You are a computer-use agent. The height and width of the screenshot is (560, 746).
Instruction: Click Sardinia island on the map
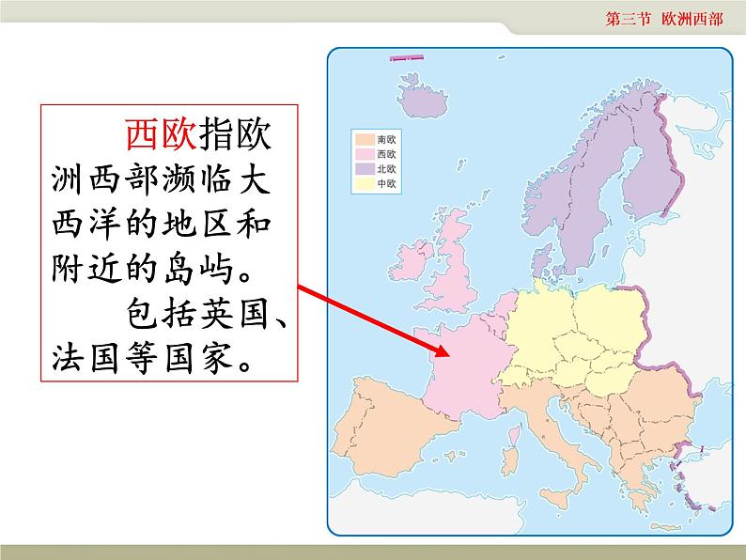[x=510, y=460]
